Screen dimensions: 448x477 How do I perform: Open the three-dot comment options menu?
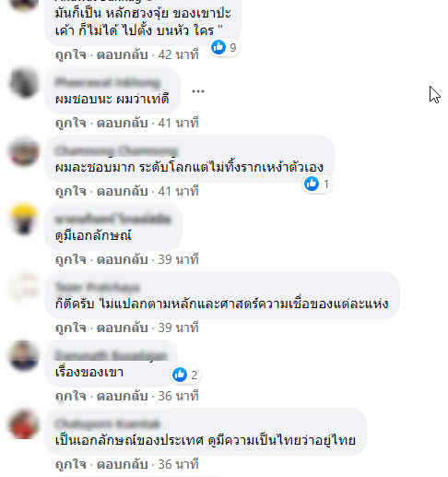coord(198,91)
